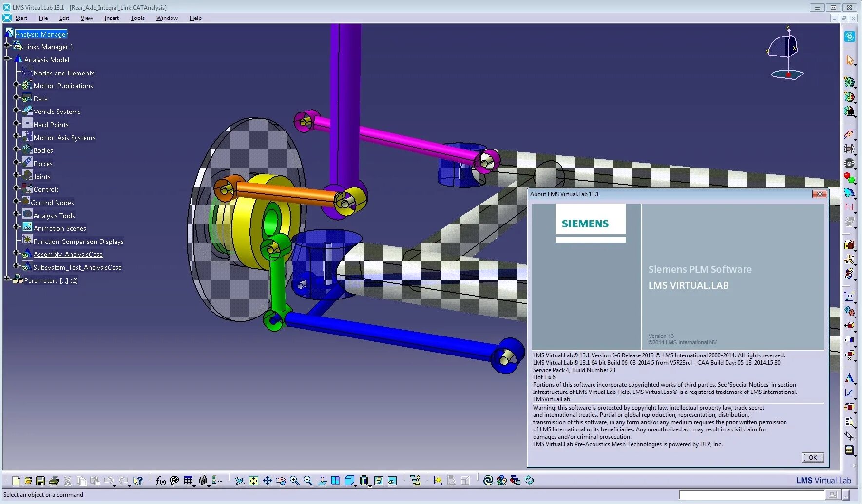Select Motion Axis Systems in tree
862x504 pixels.
(64, 138)
